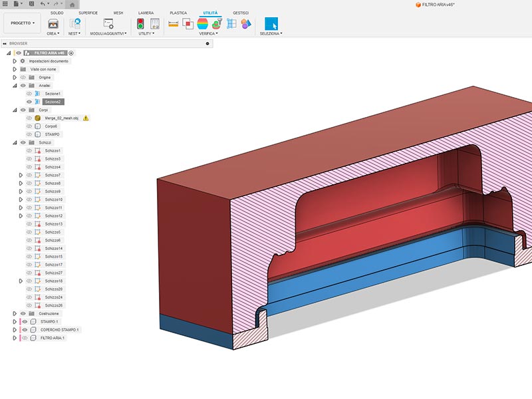Click the Seleziona cursor tool icon

[271, 23]
